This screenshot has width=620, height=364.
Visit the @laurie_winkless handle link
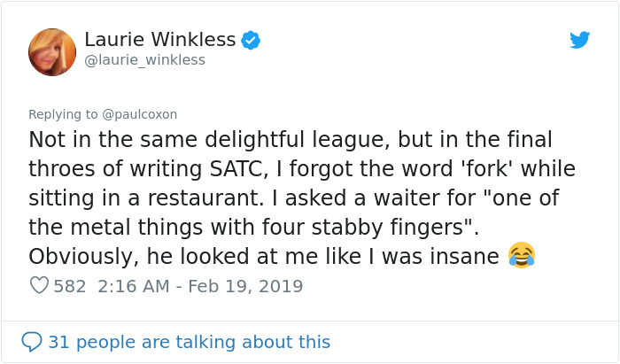pyautogui.click(x=144, y=60)
